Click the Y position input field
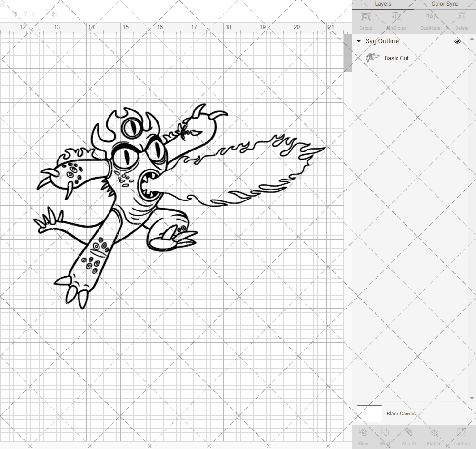 pyautogui.click(x=40, y=14)
